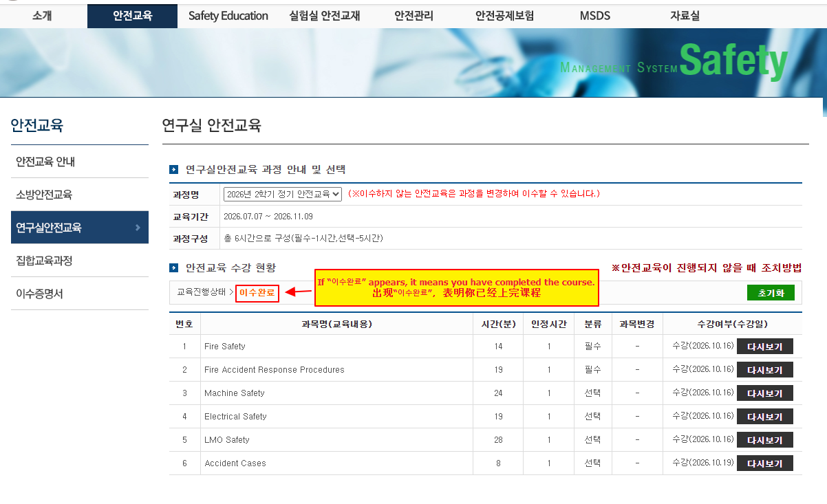Open the 과정명 course dropdown
827x504 pixels.
(x=283, y=194)
